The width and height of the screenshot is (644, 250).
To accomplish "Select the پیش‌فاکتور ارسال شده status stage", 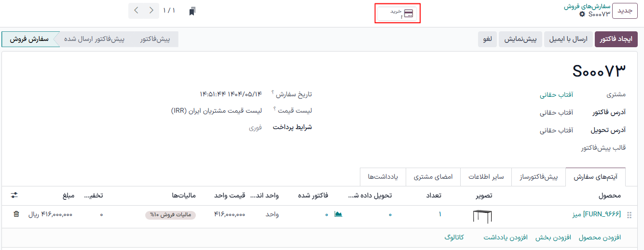I will coord(95,39).
